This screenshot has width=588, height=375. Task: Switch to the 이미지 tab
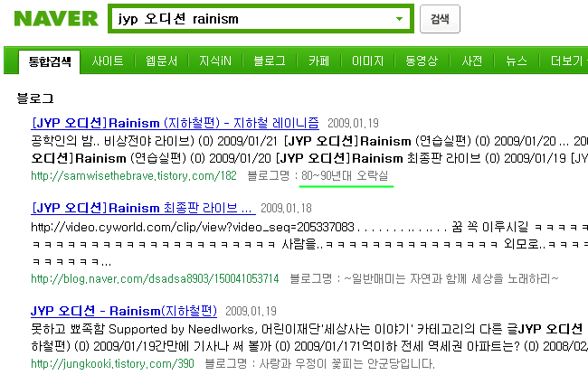[367, 61]
